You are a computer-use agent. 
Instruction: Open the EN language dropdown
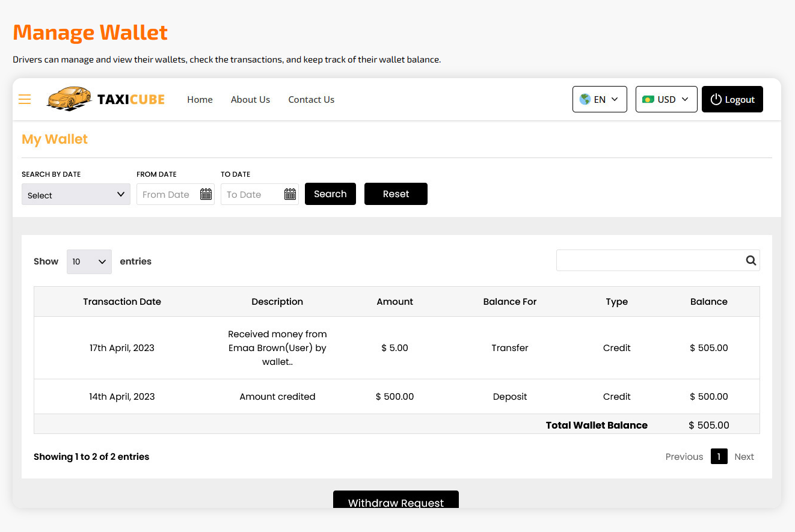[600, 99]
